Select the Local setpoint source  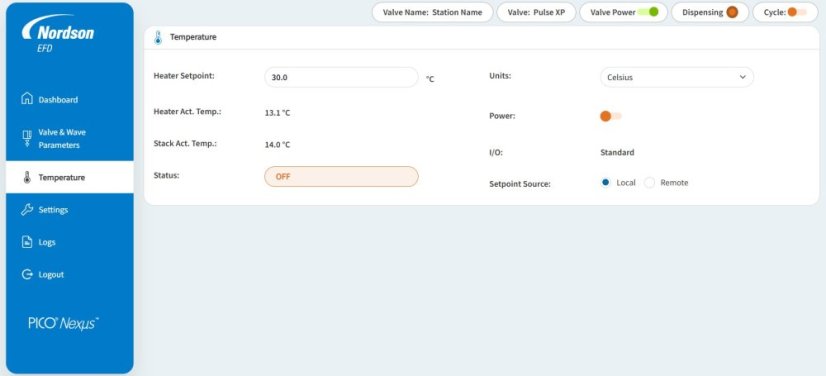(x=605, y=183)
